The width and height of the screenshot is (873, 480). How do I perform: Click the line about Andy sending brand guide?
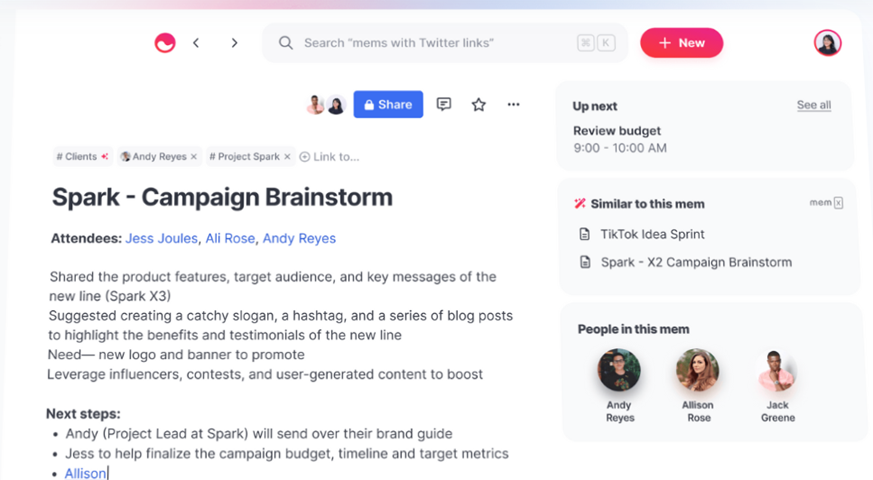[x=259, y=434]
